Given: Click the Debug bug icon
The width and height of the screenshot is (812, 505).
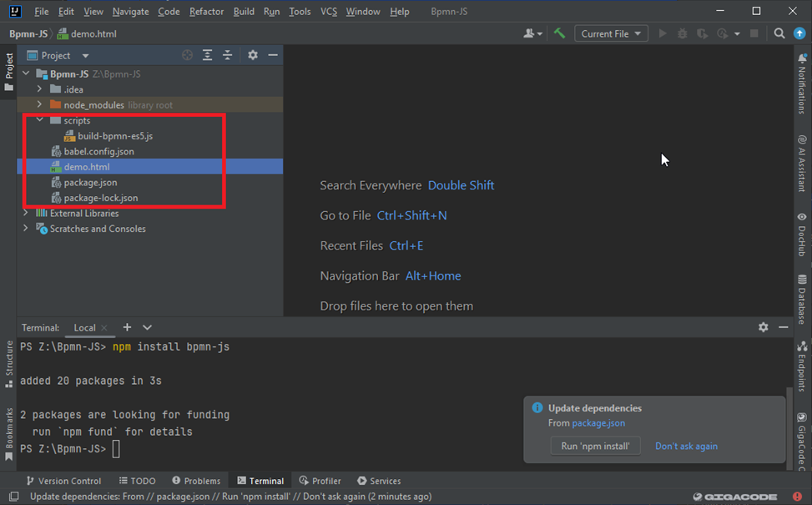Looking at the screenshot, I should coord(683,33).
